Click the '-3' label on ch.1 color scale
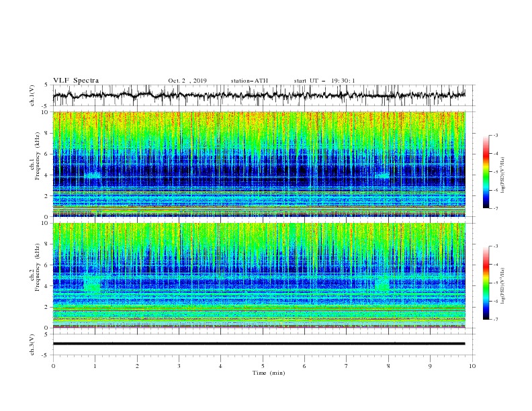Screen dimensions: 532x411 (495, 135)
